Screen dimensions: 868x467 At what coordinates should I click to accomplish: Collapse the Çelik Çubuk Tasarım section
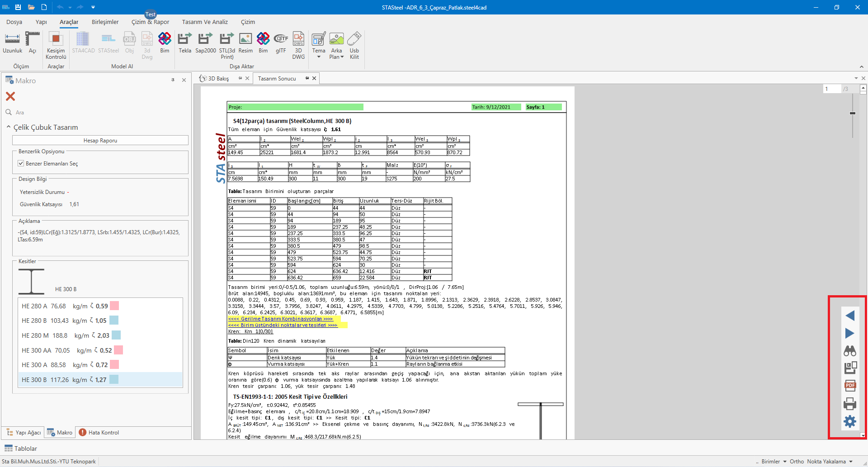click(x=9, y=127)
